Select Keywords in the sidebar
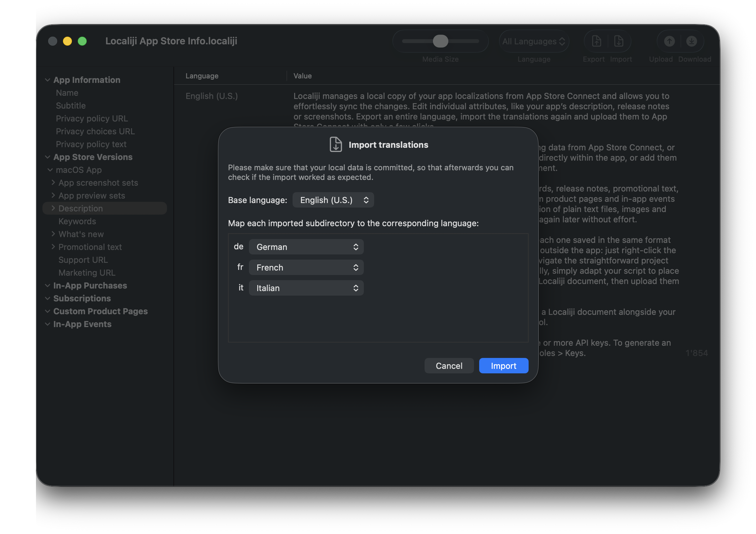This screenshot has height=534, width=756. coord(77,221)
